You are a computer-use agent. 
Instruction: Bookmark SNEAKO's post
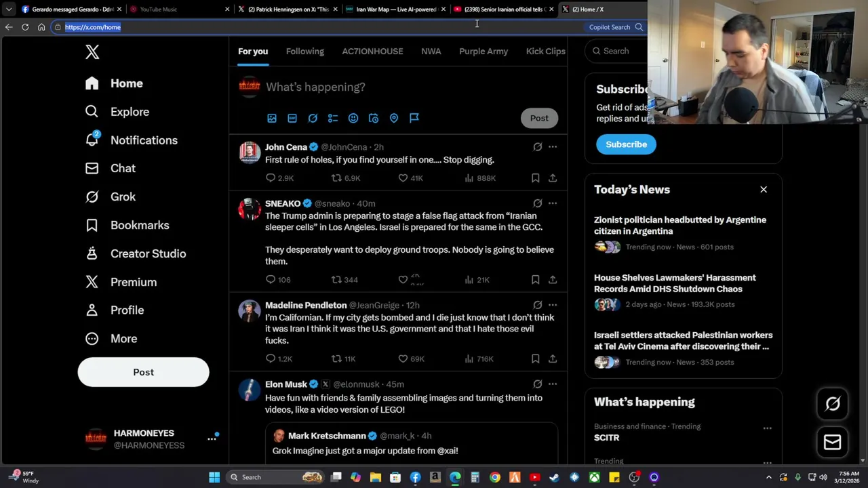(x=535, y=279)
